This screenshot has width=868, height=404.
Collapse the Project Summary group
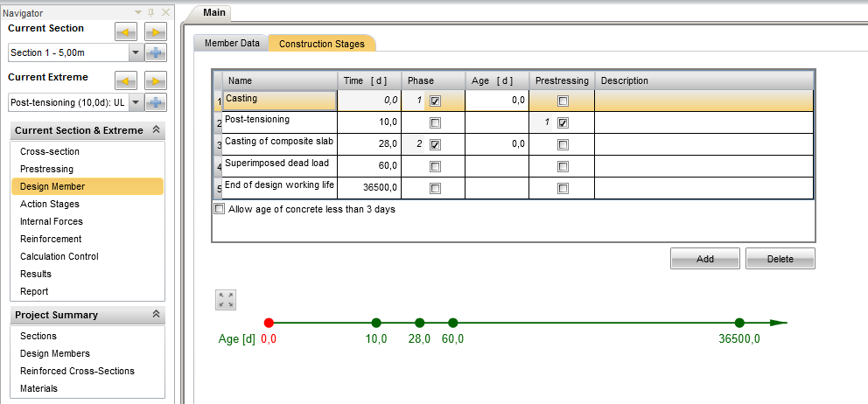pos(155,315)
